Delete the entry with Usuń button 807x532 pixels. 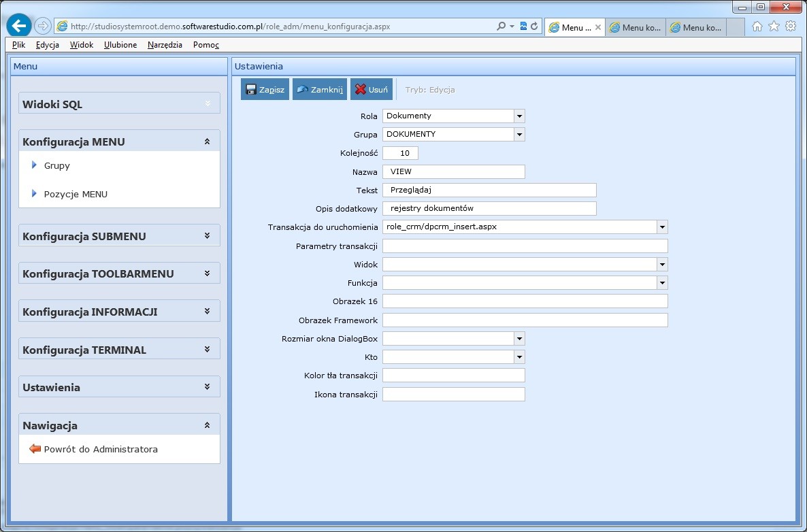click(x=372, y=90)
